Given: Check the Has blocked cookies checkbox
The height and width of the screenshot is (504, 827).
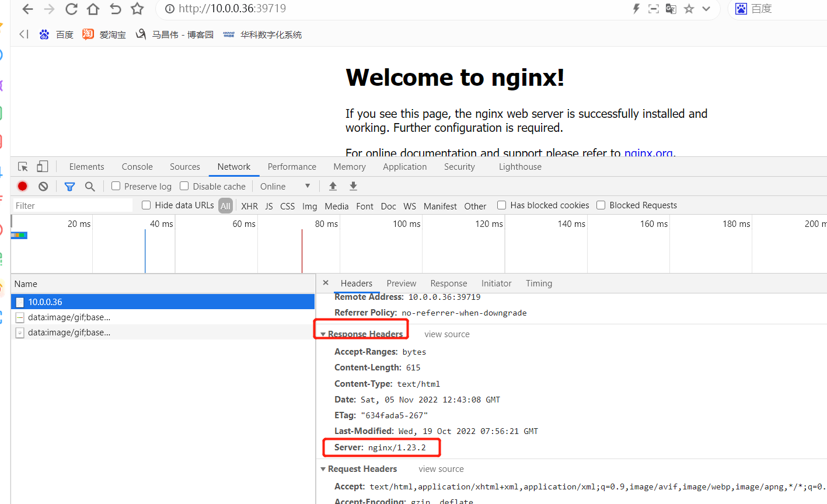Looking at the screenshot, I should click(501, 205).
